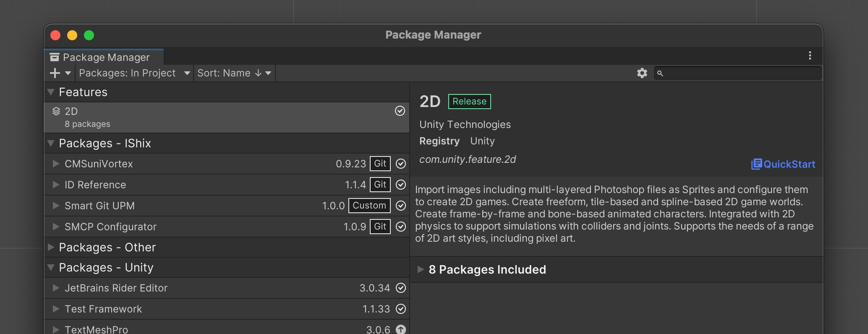This screenshot has height=334, width=868.
Task: Click the installed checkmark for 2D feature
Action: (x=400, y=111)
